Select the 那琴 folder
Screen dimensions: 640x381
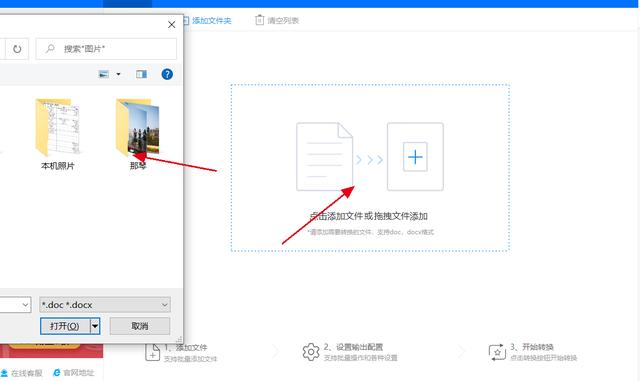click(138, 134)
